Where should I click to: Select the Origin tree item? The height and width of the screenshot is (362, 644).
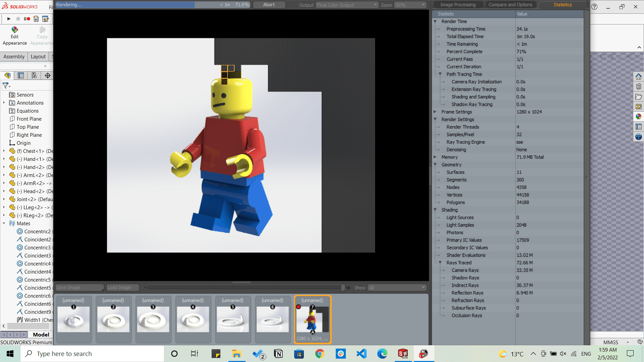pos(20,143)
